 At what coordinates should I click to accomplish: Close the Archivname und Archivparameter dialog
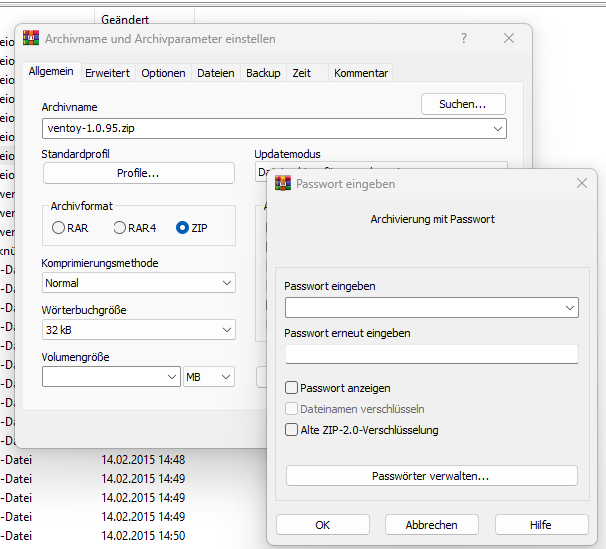pyautogui.click(x=509, y=38)
